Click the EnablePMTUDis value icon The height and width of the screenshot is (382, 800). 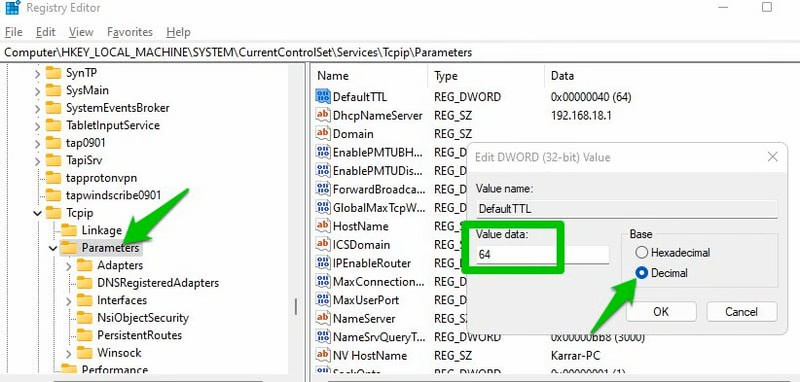323,170
